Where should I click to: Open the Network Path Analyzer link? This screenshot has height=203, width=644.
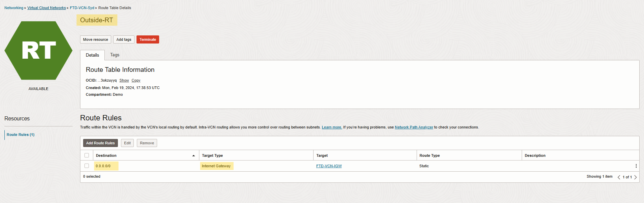414,127
